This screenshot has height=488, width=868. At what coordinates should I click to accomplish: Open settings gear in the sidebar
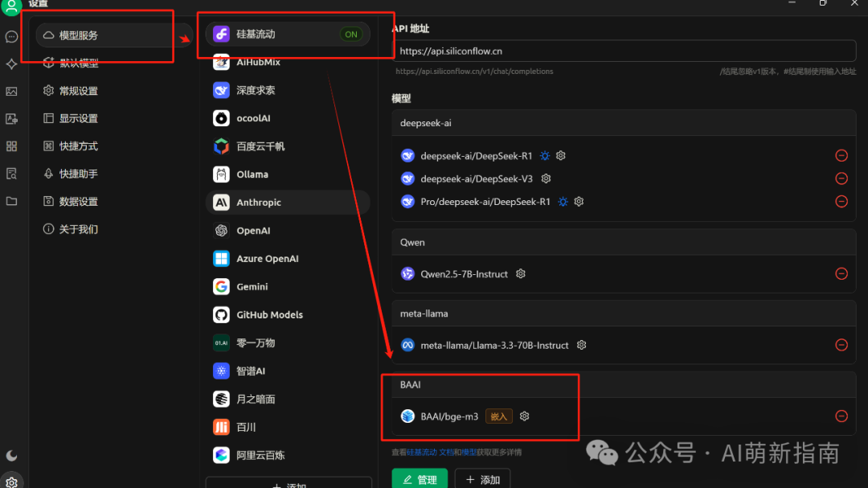11,482
